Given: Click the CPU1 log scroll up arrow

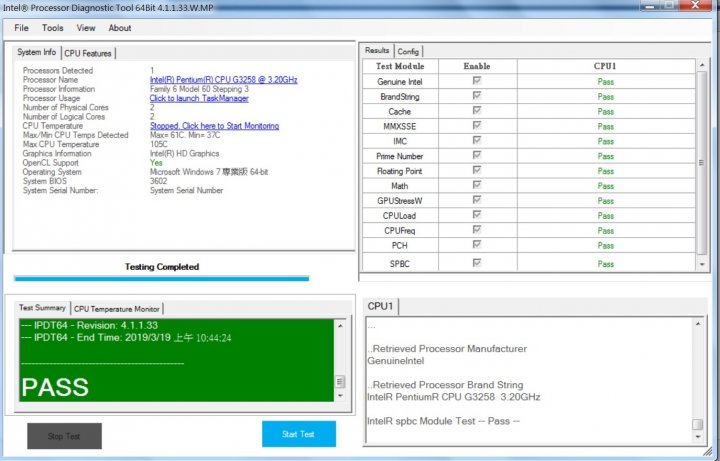Looking at the screenshot, I should pyautogui.click(x=698, y=324).
